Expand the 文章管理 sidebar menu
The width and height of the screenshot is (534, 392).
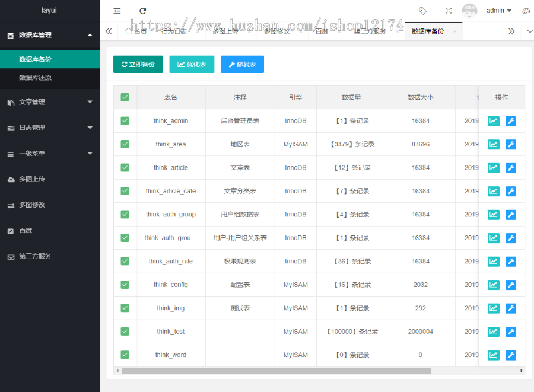tap(50, 102)
